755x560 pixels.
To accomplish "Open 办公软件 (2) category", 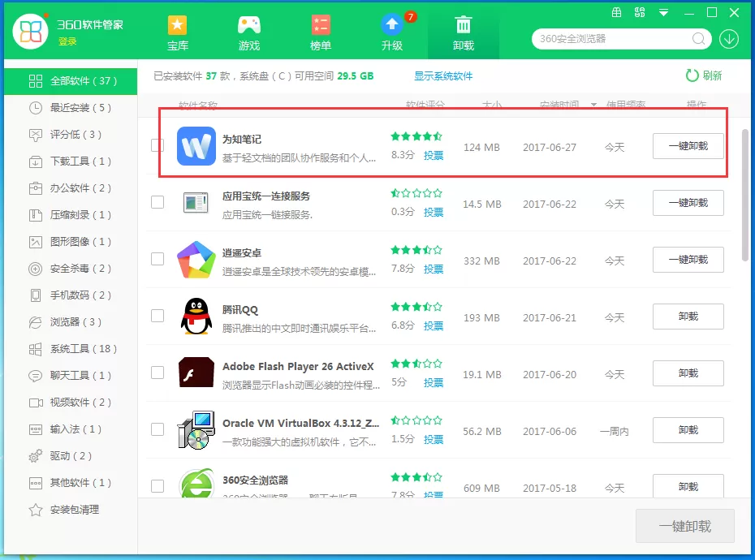I will pyautogui.click(x=71, y=188).
